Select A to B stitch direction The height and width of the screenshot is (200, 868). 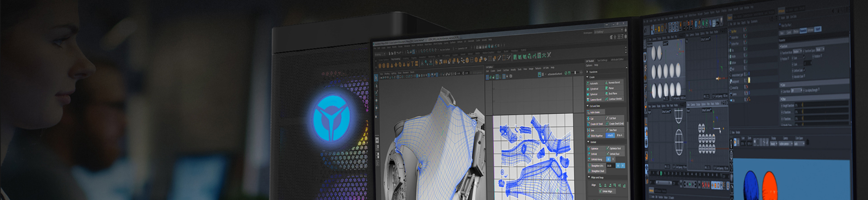coord(610,135)
